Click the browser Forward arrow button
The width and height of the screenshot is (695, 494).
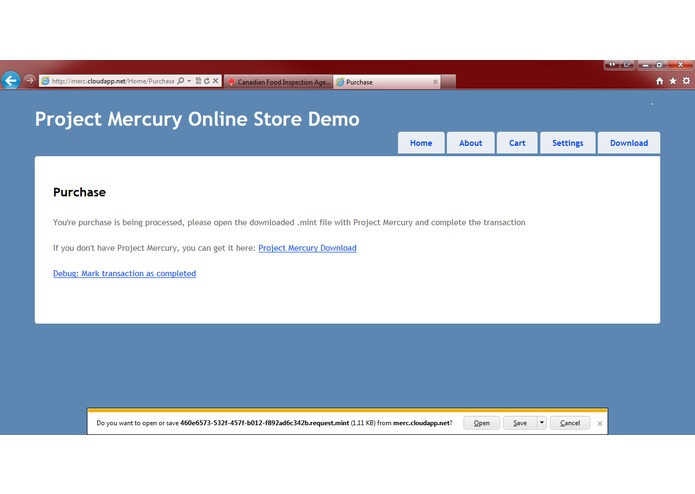[30, 81]
